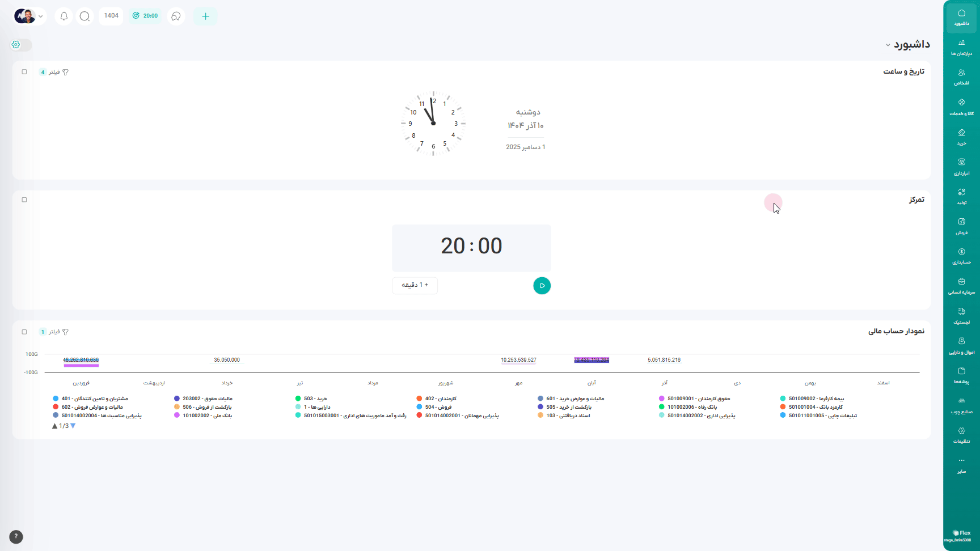Image resolution: width=980 pixels, height=551 pixels.
Task: Click the search magnifier icon
Action: coord(85,16)
